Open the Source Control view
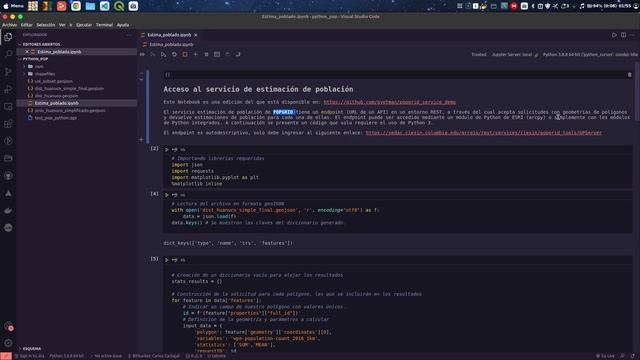640x360 pixels. click(8, 72)
